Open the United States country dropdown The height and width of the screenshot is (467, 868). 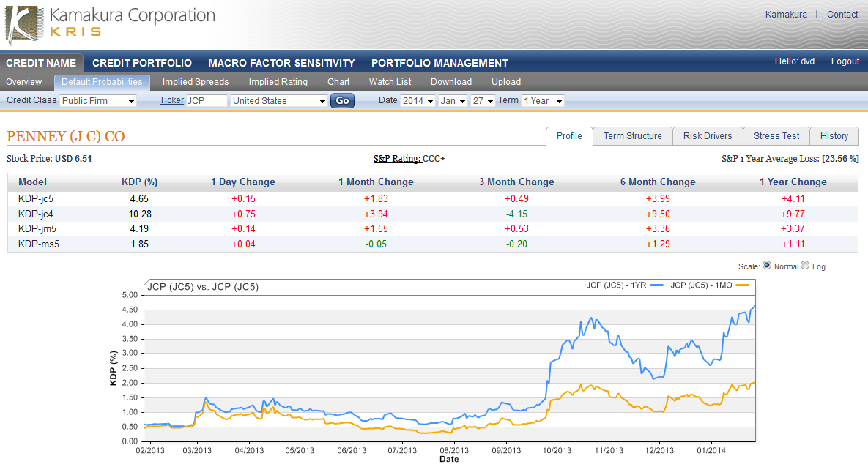pos(279,101)
